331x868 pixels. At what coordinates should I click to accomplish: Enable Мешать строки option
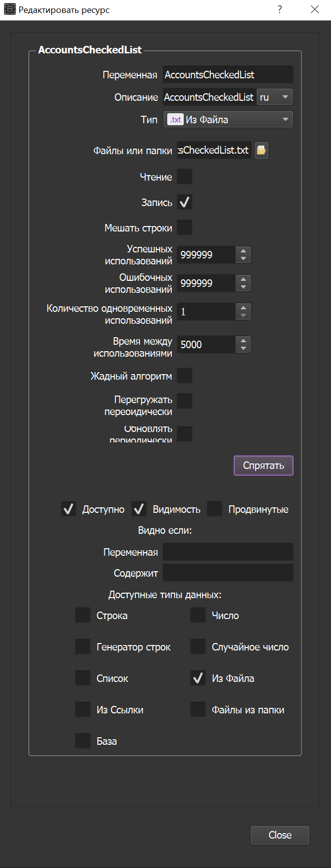[x=184, y=227]
